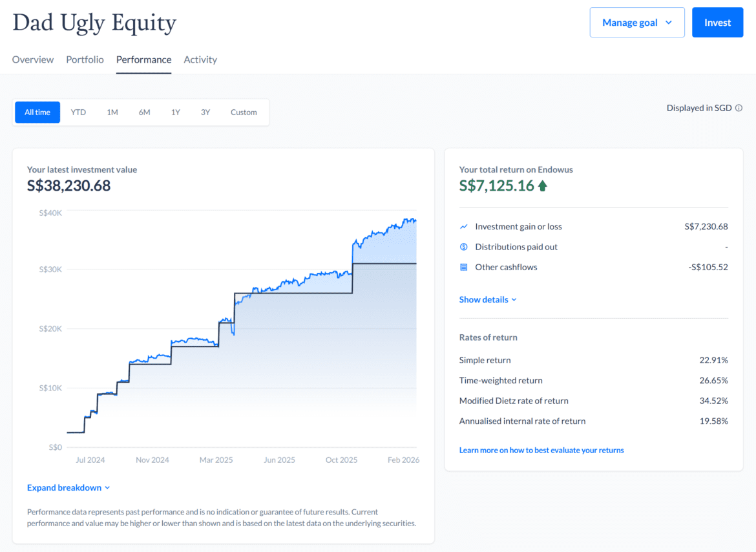Screen dimensions: 756x552
Task: Expand the performance breakdown
Action: tap(68, 487)
